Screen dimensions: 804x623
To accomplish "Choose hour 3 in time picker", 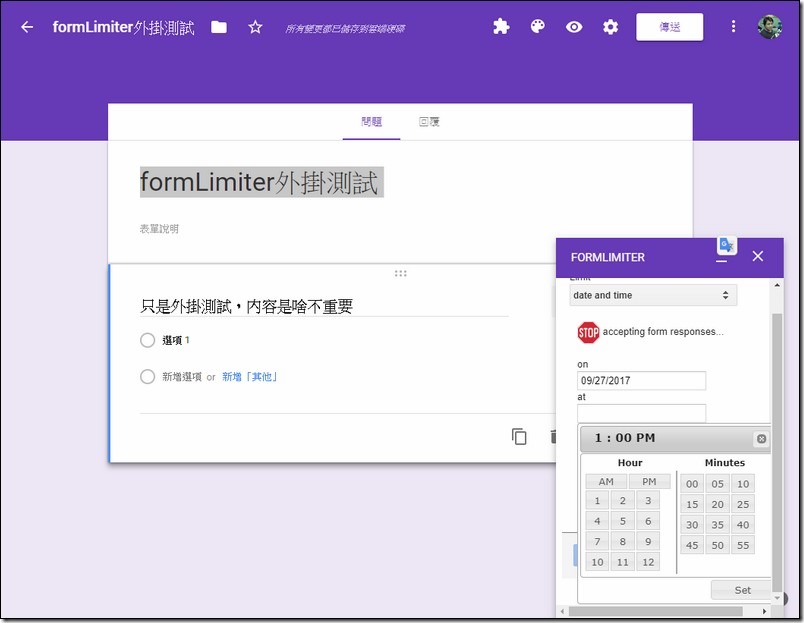I will [648, 500].
